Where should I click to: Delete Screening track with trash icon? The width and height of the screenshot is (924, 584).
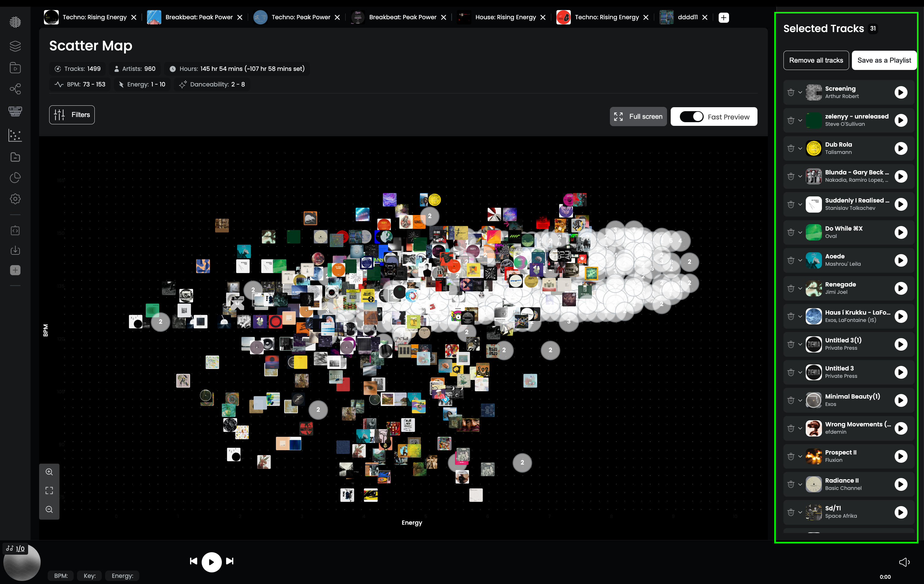pos(790,93)
